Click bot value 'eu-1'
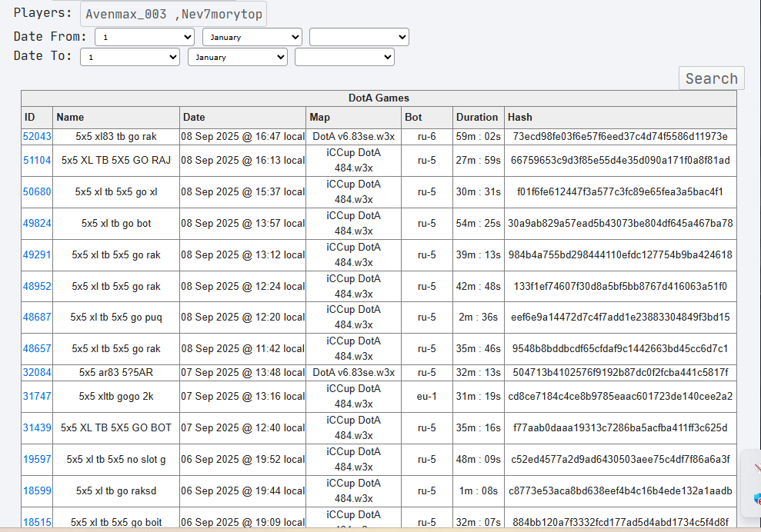The height and width of the screenshot is (532, 761). (427, 396)
